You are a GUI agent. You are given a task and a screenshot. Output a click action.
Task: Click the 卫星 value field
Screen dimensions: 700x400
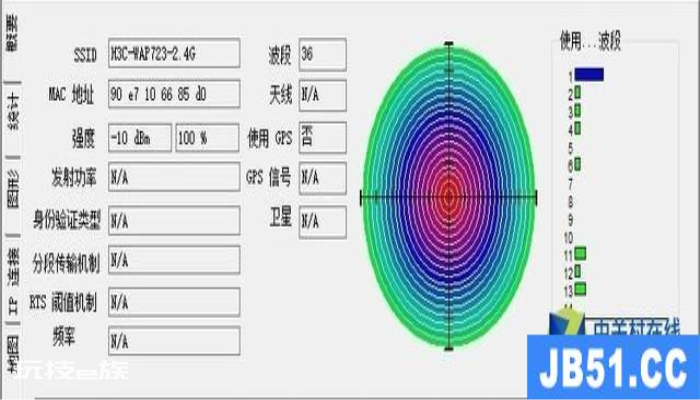point(323,221)
